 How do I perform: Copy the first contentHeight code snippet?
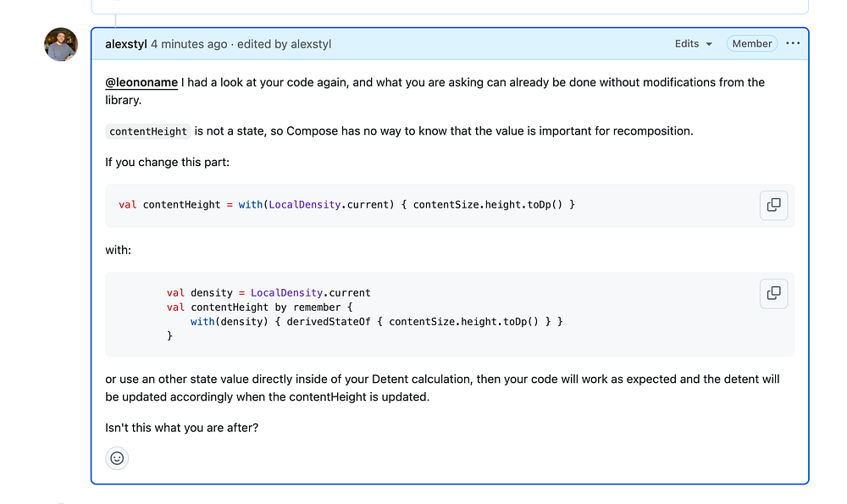[x=773, y=205]
